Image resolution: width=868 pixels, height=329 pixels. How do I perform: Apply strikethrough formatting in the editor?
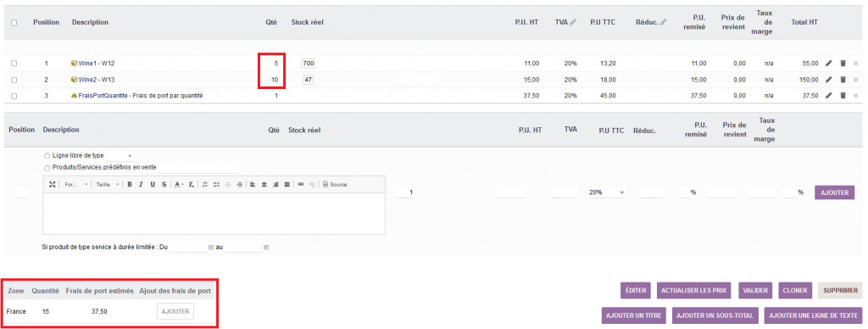(164, 185)
